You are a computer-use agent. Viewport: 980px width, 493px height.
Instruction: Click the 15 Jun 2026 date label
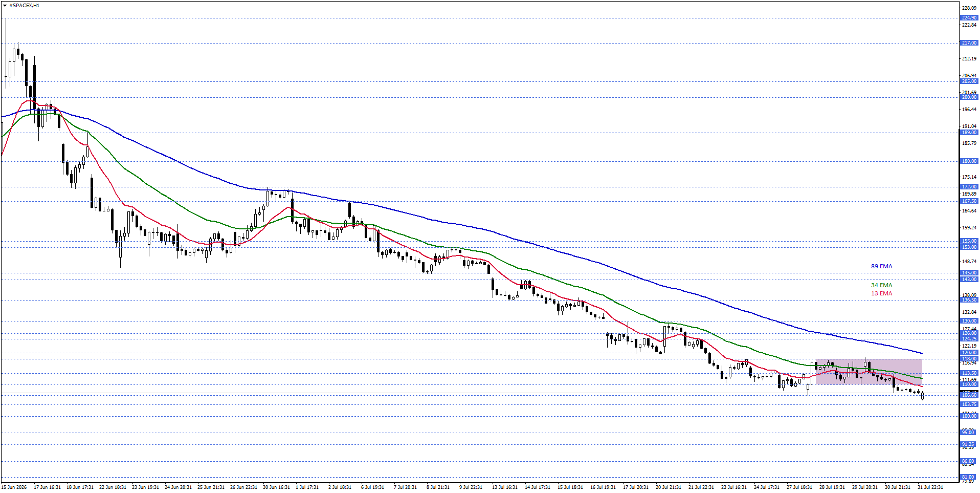click(14, 487)
